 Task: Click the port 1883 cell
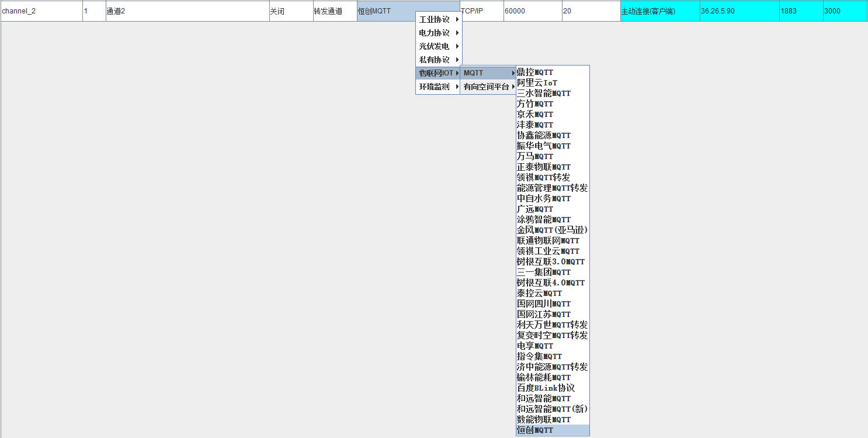801,11
